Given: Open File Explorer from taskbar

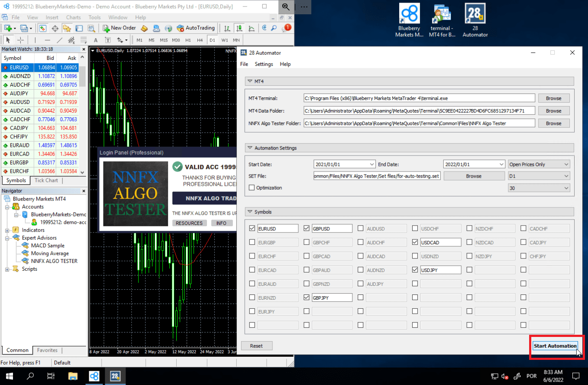Looking at the screenshot, I should coord(73,375).
